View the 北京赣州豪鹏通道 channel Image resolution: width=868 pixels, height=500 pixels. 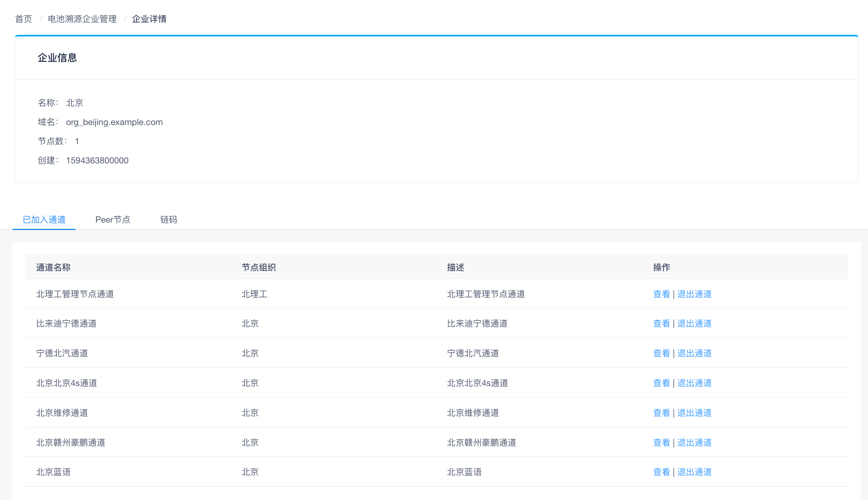[x=662, y=442]
